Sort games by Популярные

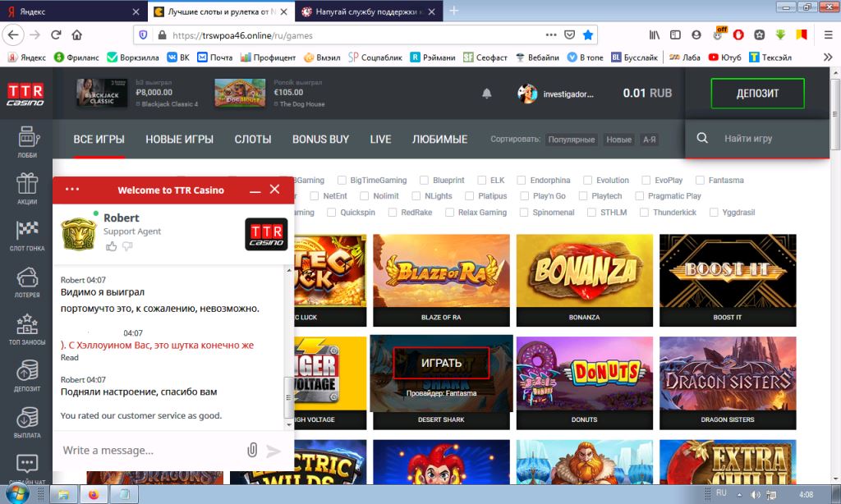(x=572, y=140)
